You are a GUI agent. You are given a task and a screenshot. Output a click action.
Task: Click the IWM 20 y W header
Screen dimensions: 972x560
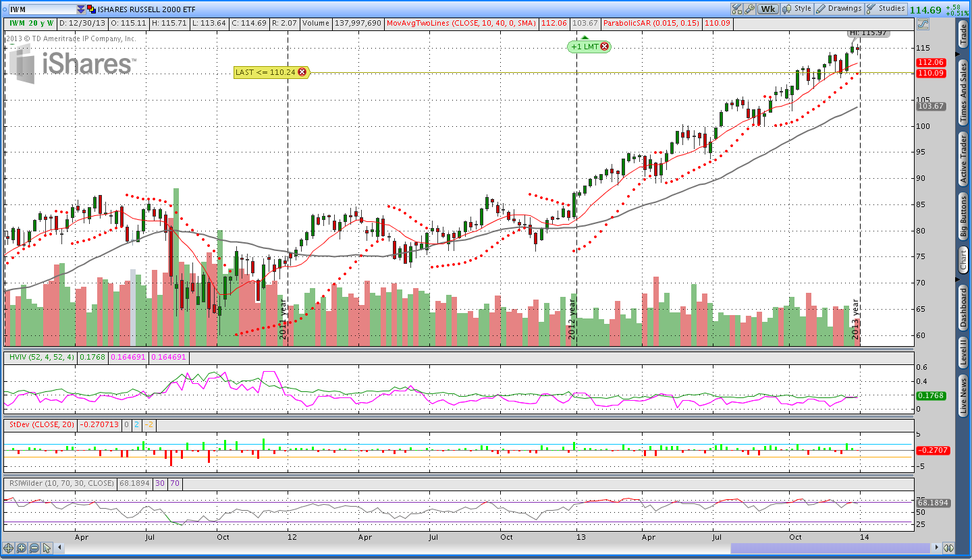[x=31, y=23]
